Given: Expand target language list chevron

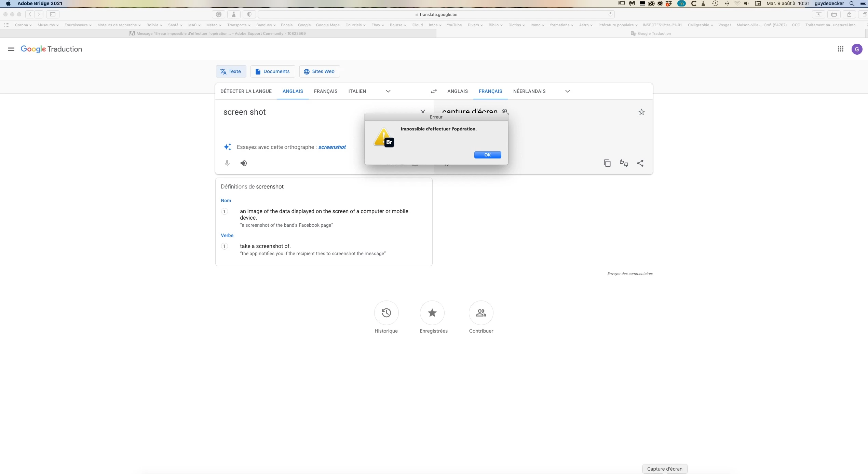Looking at the screenshot, I should click(x=568, y=91).
